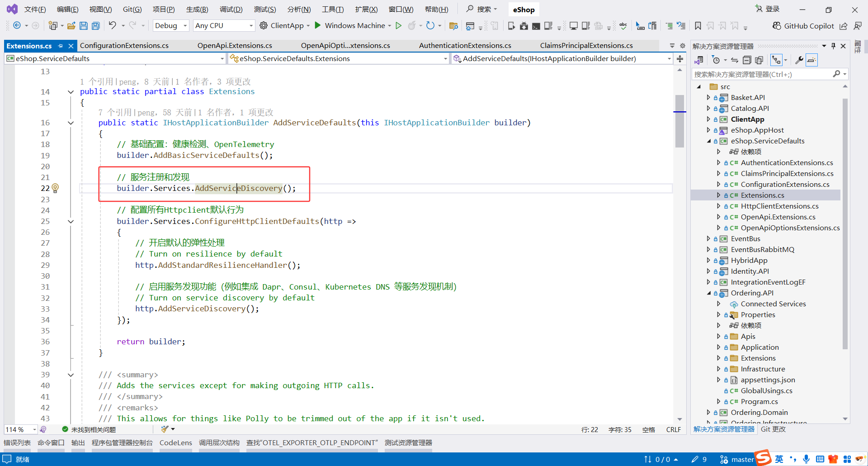The height and width of the screenshot is (466, 868).
Task: Click the send feedback person icon
Action: click(858, 26)
